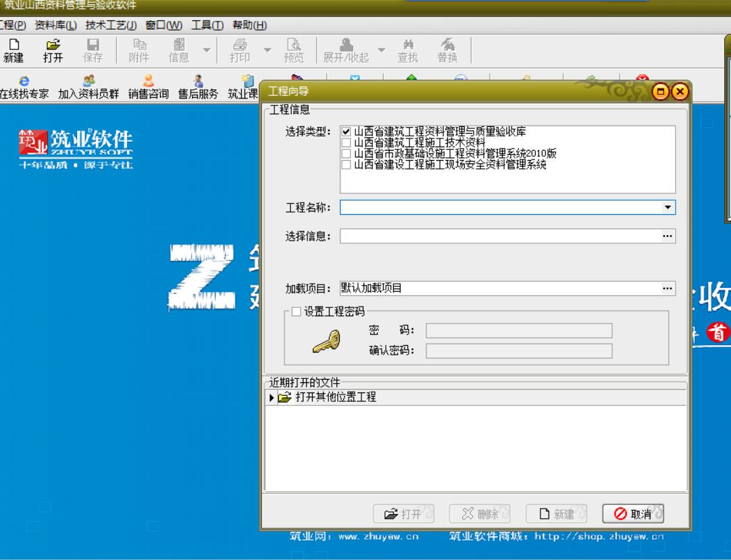Open the 窗口(W) menu

(x=163, y=25)
